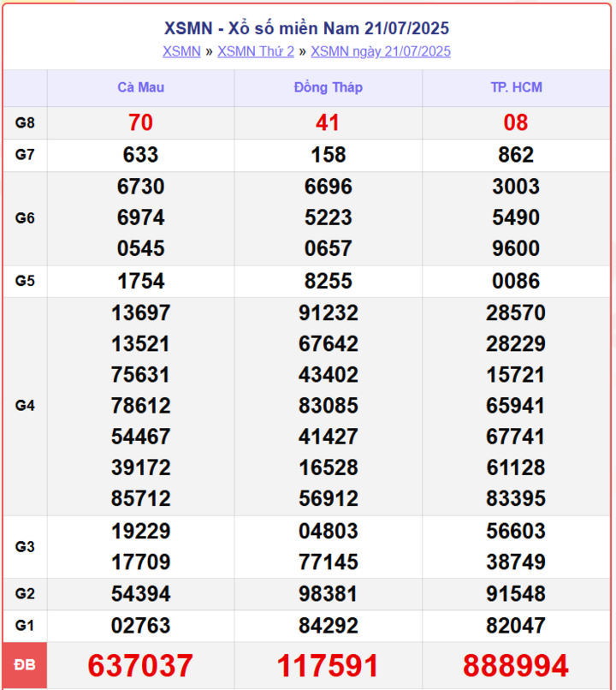Click G4 number 54467
Viewport: 616px width, 690px height.
(x=140, y=437)
